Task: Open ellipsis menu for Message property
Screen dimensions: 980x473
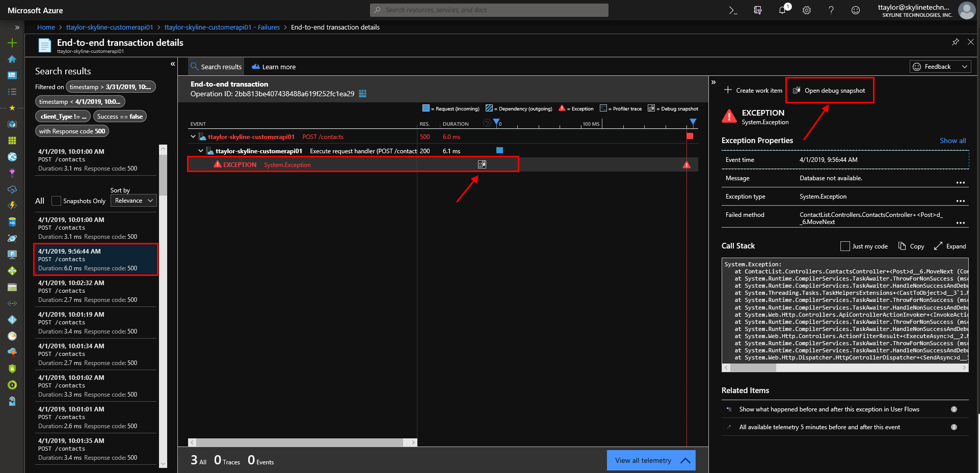Action: (x=960, y=182)
